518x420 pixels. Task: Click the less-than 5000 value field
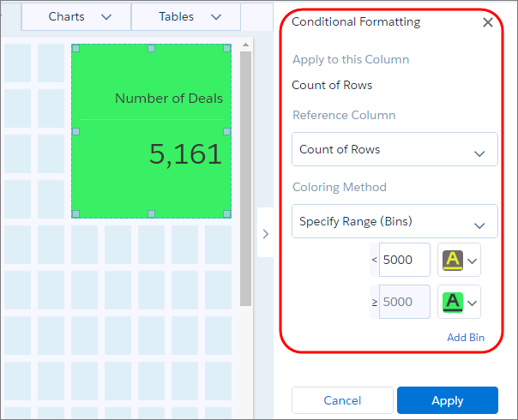(x=405, y=260)
